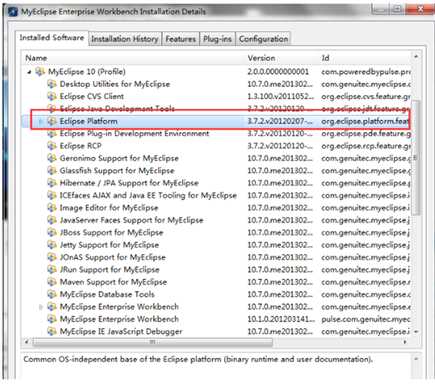
Task: Click the JRun Support feature icon
Action: coord(52,269)
